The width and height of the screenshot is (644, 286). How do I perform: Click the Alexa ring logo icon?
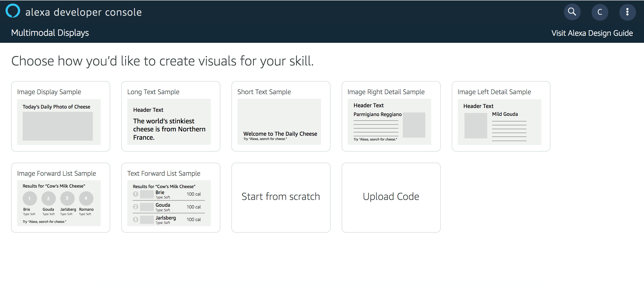tap(13, 11)
